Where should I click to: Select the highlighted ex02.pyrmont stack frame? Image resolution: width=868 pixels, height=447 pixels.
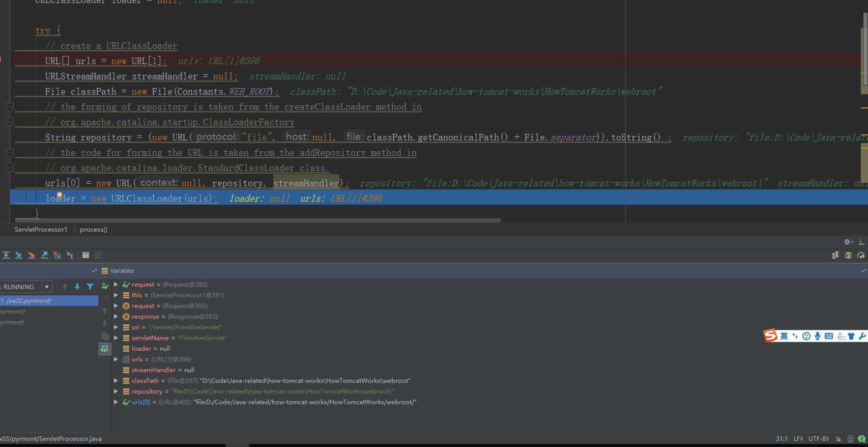(49, 301)
